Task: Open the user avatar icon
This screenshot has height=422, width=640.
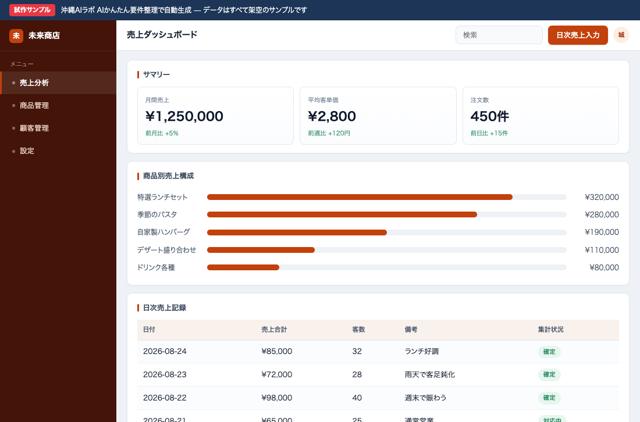Action: click(621, 35)
